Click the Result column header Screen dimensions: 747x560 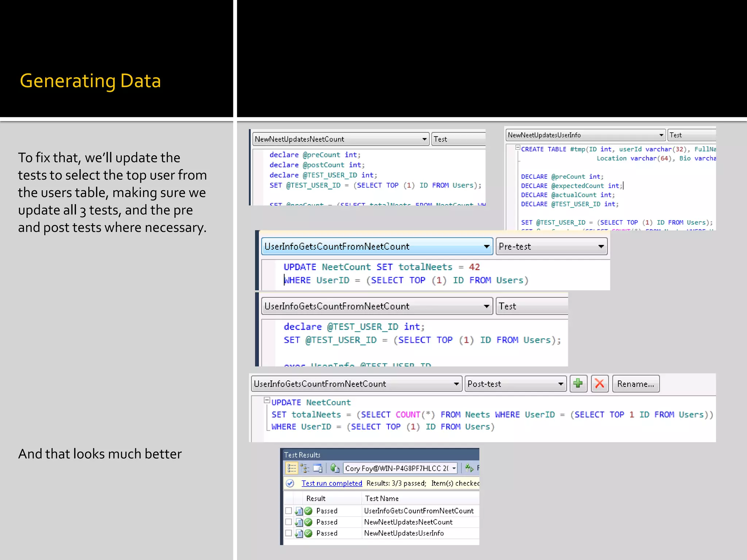(x=316, y=498)
